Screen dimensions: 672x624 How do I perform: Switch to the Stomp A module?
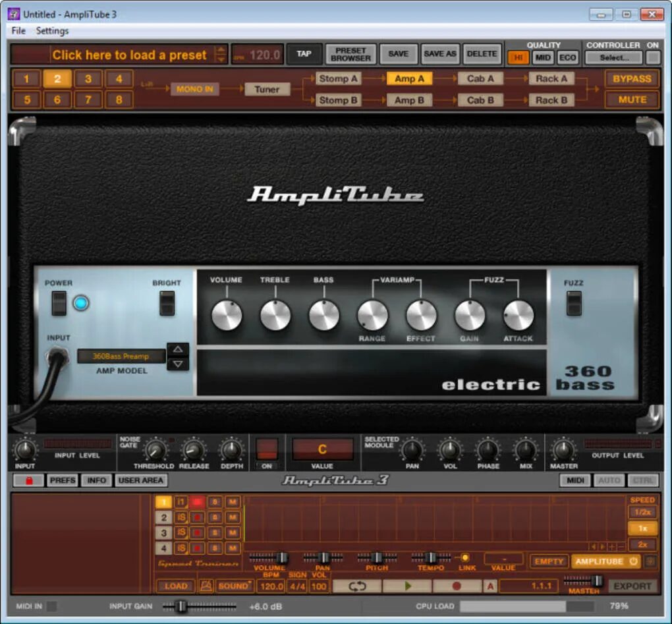(338, 78)
